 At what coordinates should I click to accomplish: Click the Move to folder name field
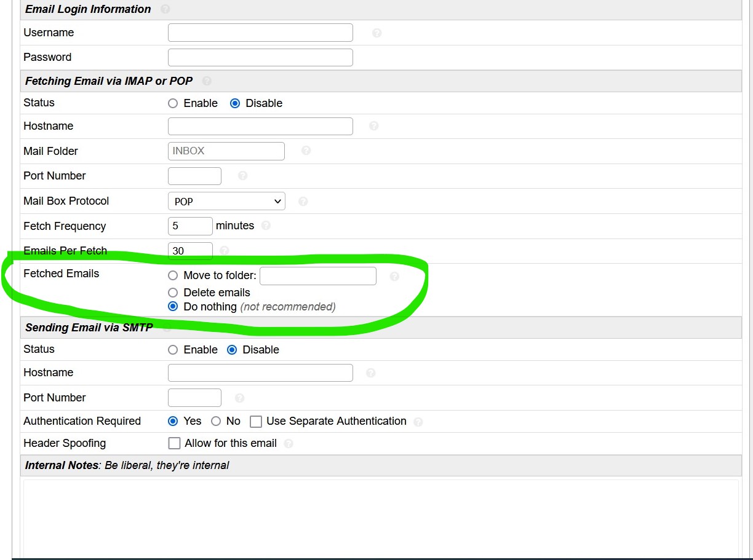point(318,276)
